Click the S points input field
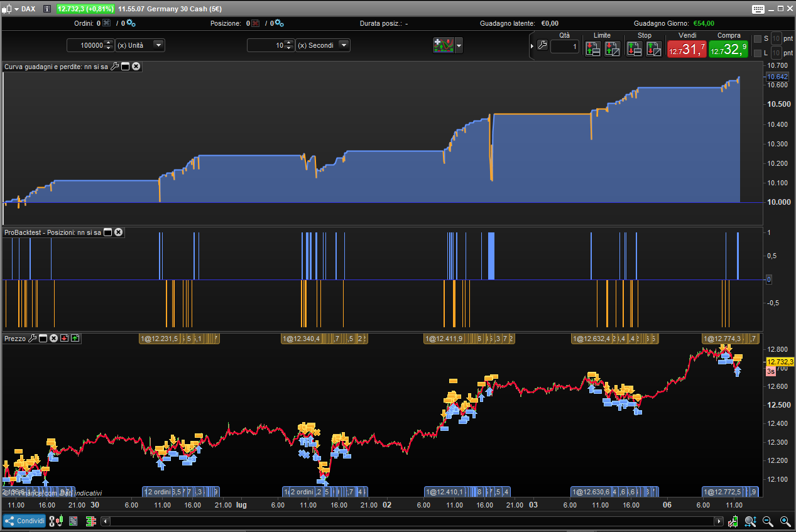The height and width of the screenshot is (532, 796). 777,39
